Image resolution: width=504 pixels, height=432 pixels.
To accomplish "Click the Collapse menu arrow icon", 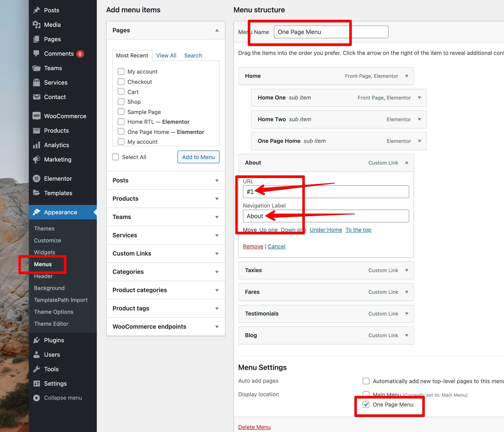I will click(37, 398).
